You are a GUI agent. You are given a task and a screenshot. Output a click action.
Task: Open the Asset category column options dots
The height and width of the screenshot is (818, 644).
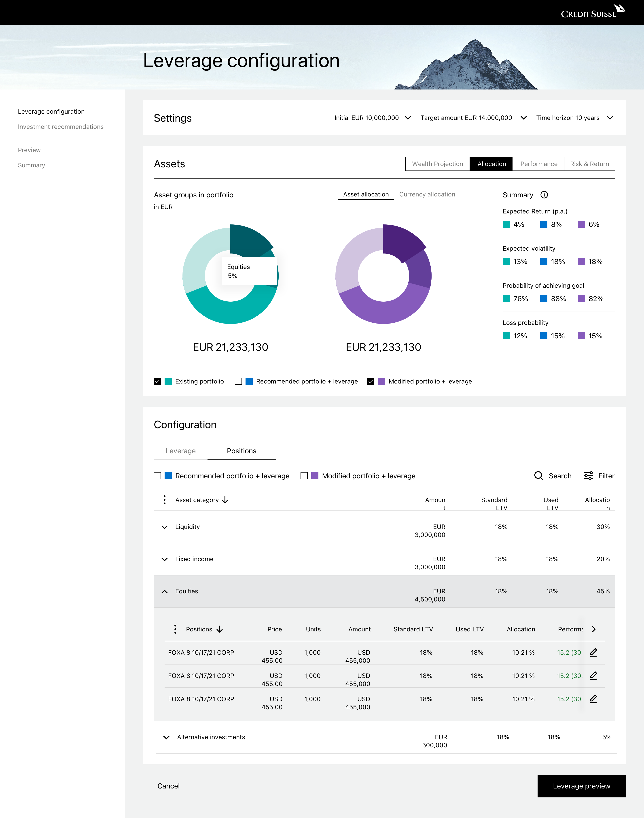(x=164, y=500)
